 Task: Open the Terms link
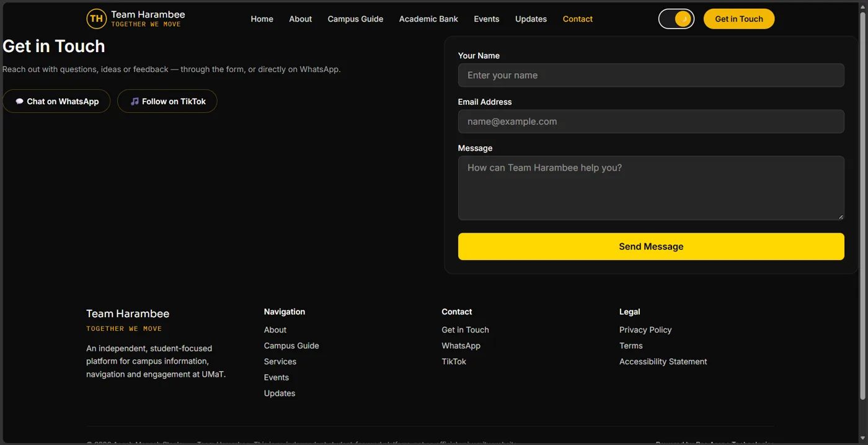click(x=631, y=346)
